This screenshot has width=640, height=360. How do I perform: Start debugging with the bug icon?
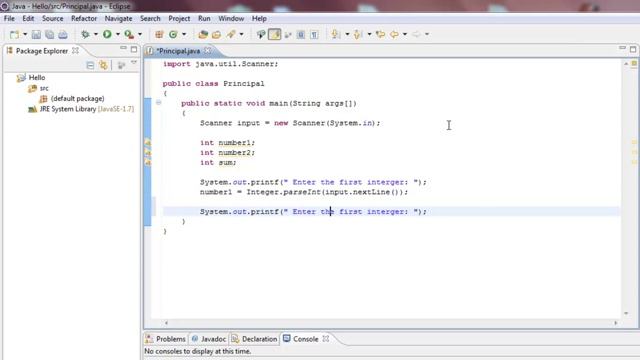coord(85,35)
